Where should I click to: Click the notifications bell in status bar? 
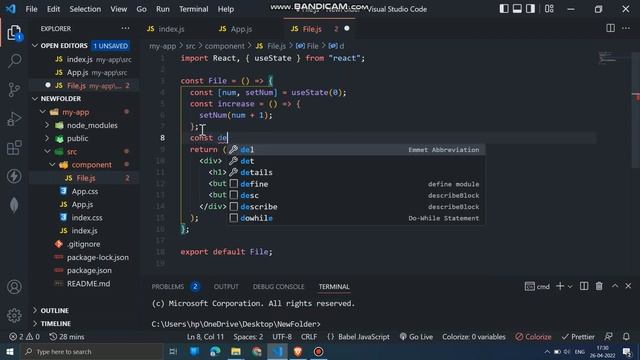pos(626,337)
